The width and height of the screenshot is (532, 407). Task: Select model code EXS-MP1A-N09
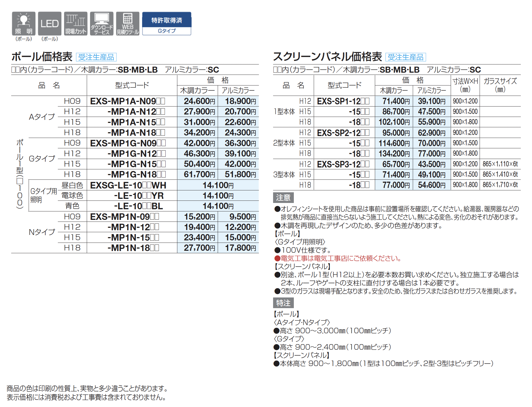[128, 101]
